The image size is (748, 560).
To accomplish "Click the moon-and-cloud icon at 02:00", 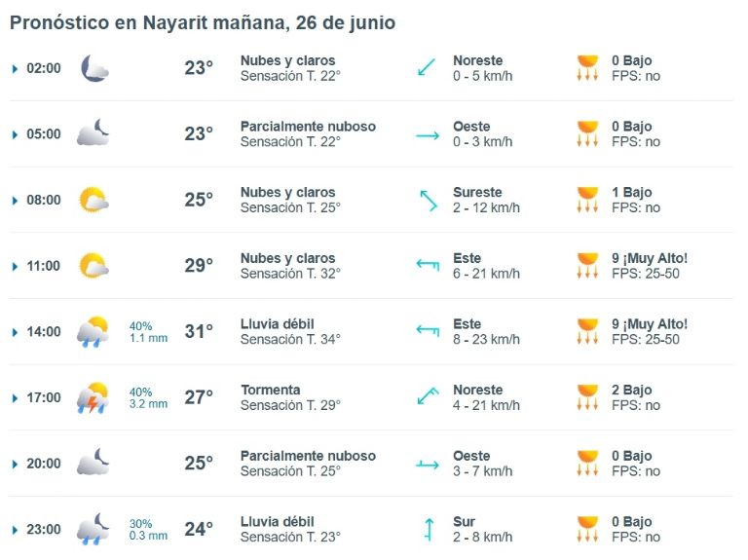I will click(94, 68).
